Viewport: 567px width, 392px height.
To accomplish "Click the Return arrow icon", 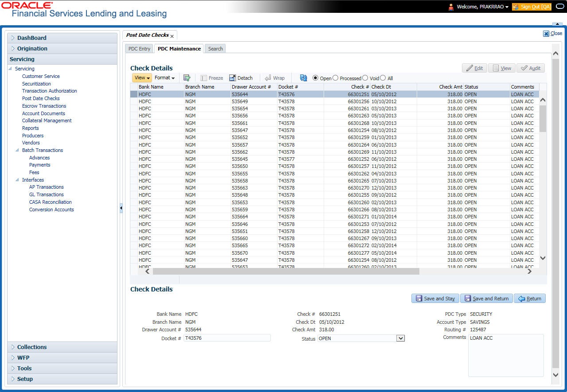I will point(522,299).
